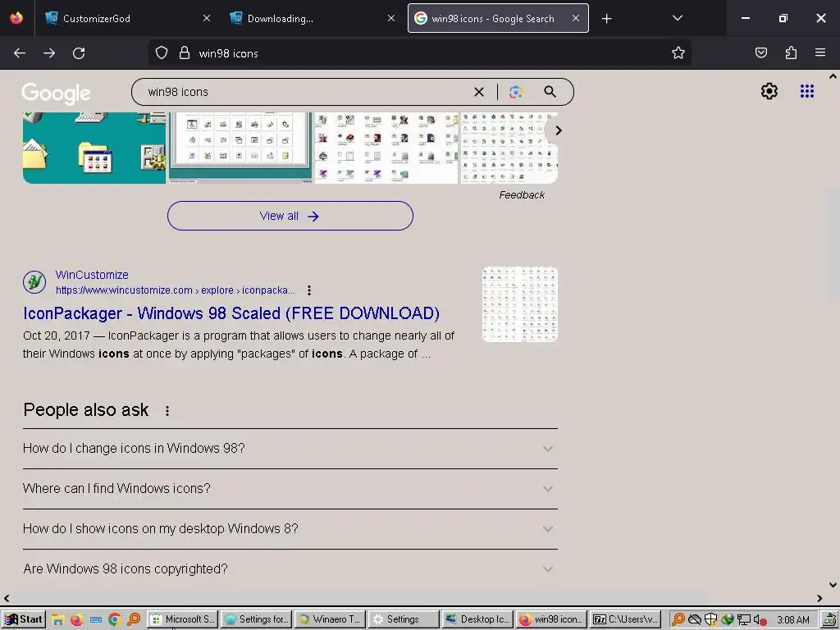Image resolution: width=840 pixels, height=630 pixels.
Task: Open the teal desktop icons image thumbnail
Action: click(94, 148)
